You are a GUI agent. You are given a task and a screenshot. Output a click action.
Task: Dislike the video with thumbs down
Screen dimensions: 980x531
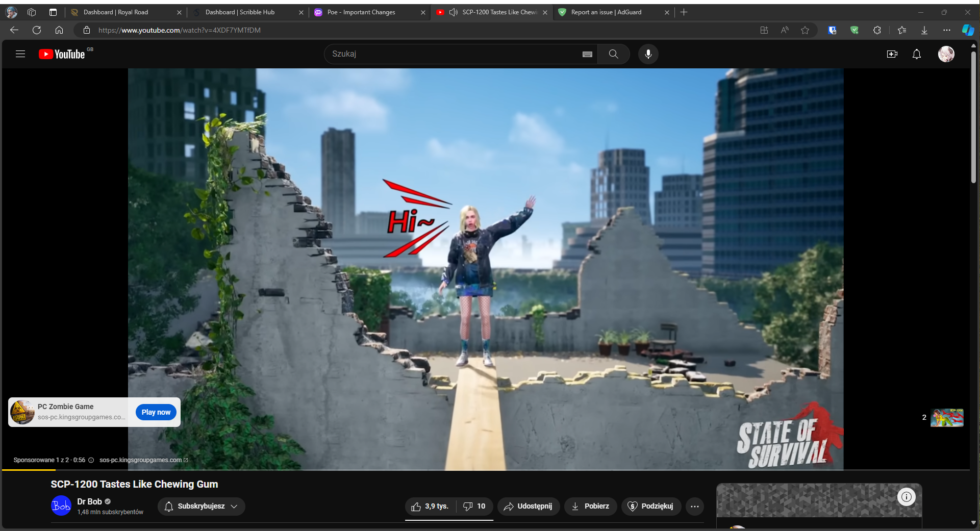pos(474,506)
